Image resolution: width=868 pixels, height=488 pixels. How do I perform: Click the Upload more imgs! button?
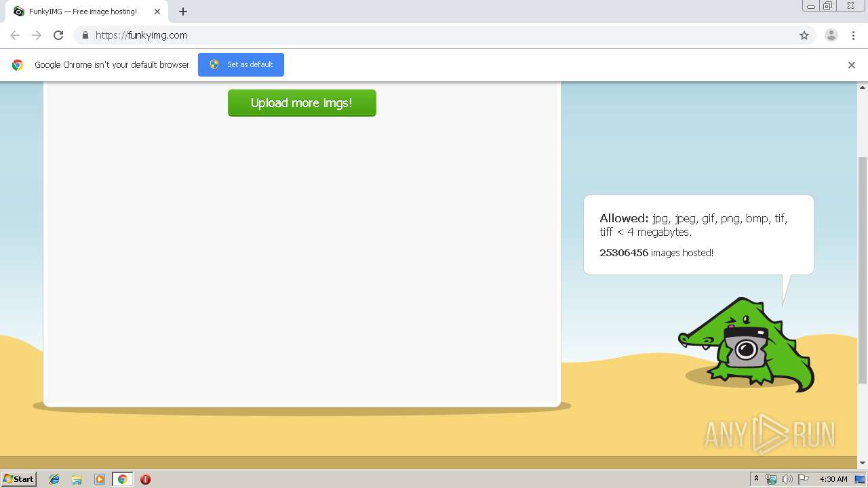coord(302,103)
